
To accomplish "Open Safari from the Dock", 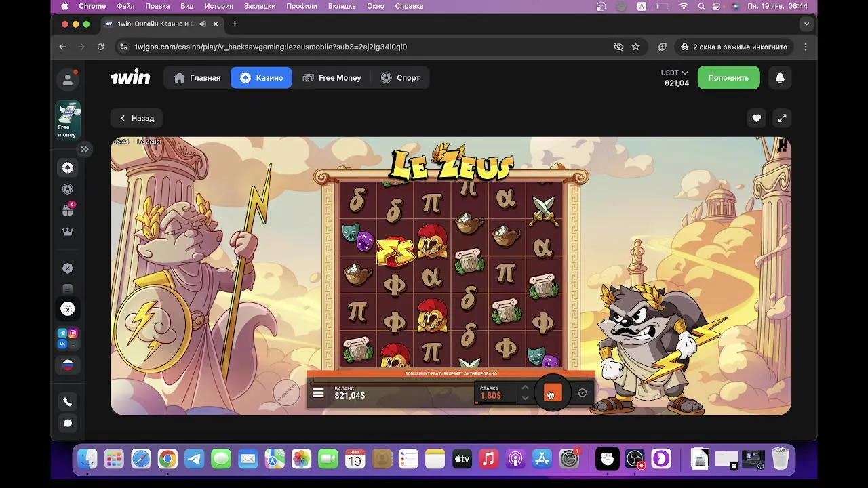I will point(141,460).
